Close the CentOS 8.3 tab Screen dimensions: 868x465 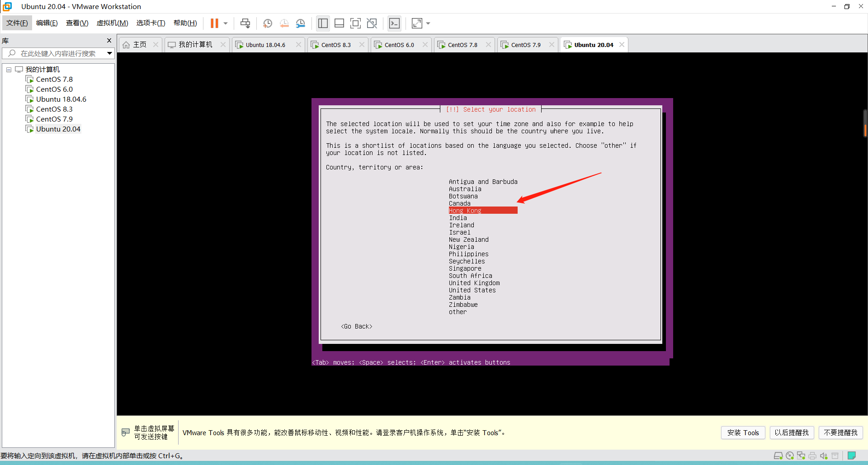(362, 44)
